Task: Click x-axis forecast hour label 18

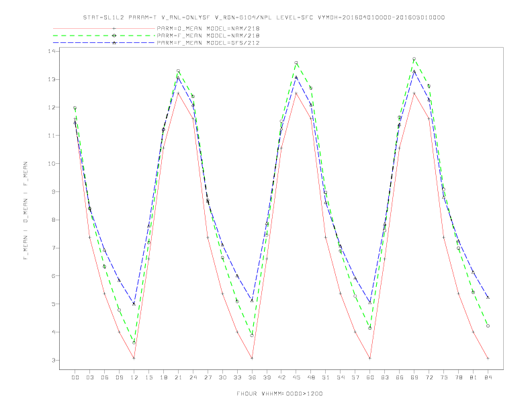Action: pyautogui.click(x=163, y=377)
